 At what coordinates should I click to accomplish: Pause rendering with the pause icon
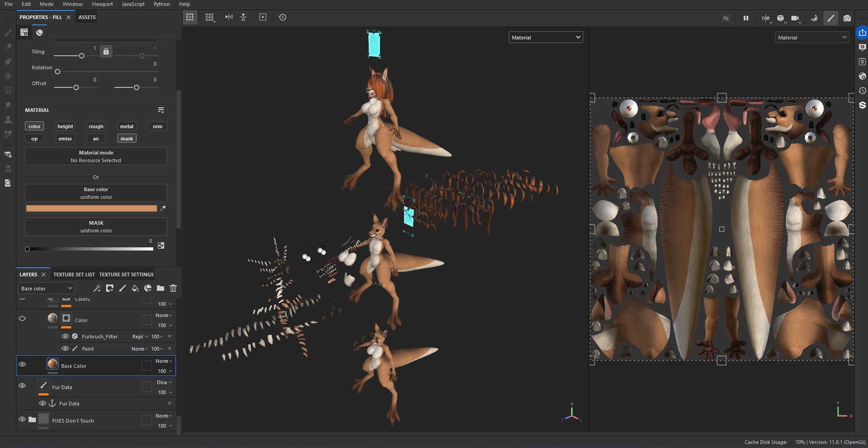coord(746,18)
